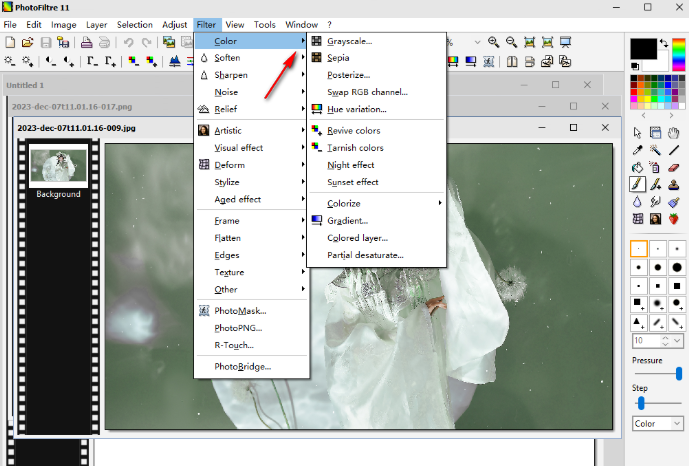Select the Pipette eyedropper tool
The image size is (689, 466).
638,150
